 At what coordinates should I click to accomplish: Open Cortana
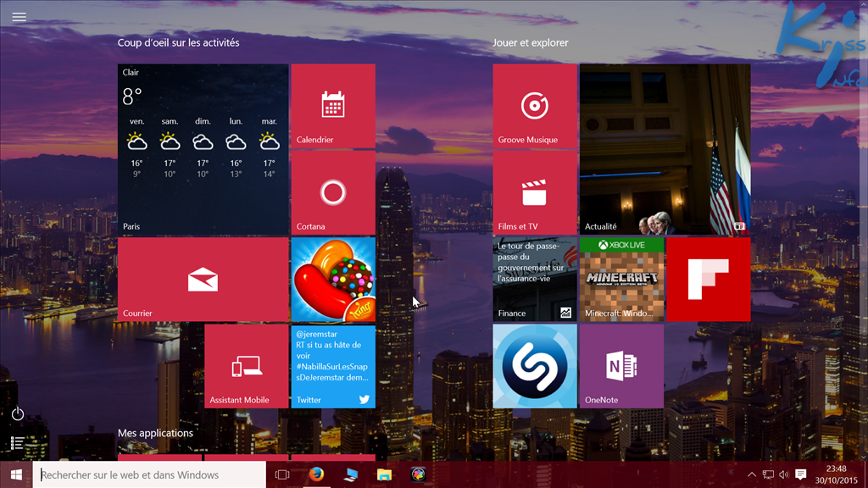coord(332,193)
